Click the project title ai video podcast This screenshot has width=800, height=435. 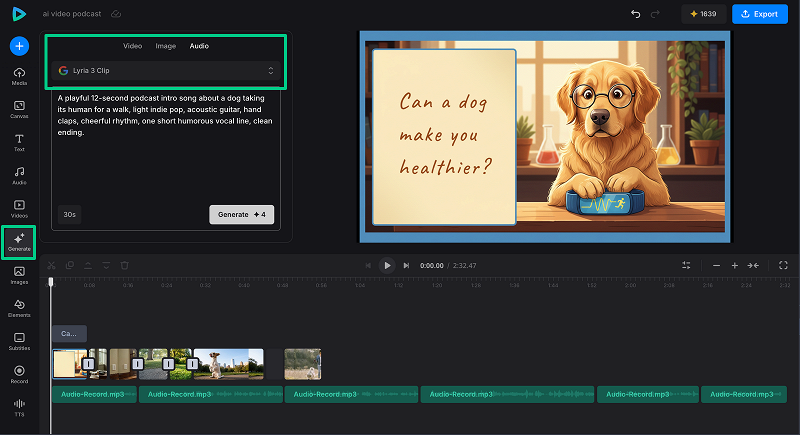72,14
